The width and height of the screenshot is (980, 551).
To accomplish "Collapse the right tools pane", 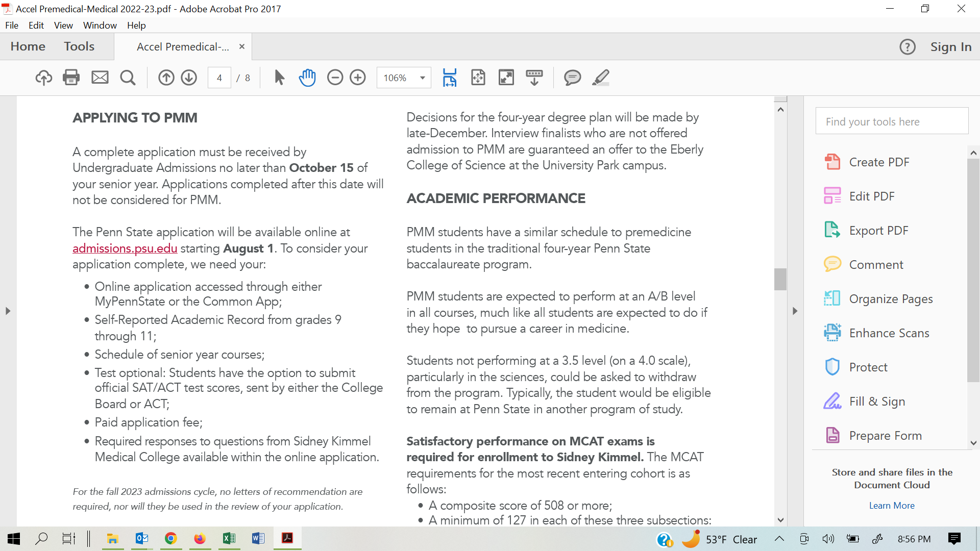I will pyautogui.click(x=795, y=311).
